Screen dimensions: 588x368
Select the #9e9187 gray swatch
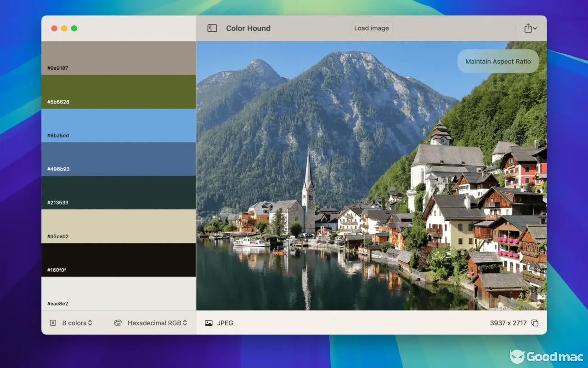119,58
